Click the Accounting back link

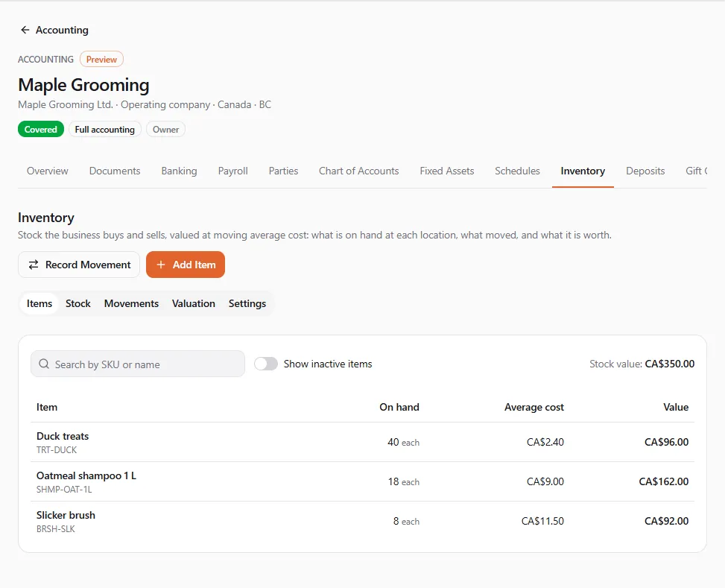[54, 30]
